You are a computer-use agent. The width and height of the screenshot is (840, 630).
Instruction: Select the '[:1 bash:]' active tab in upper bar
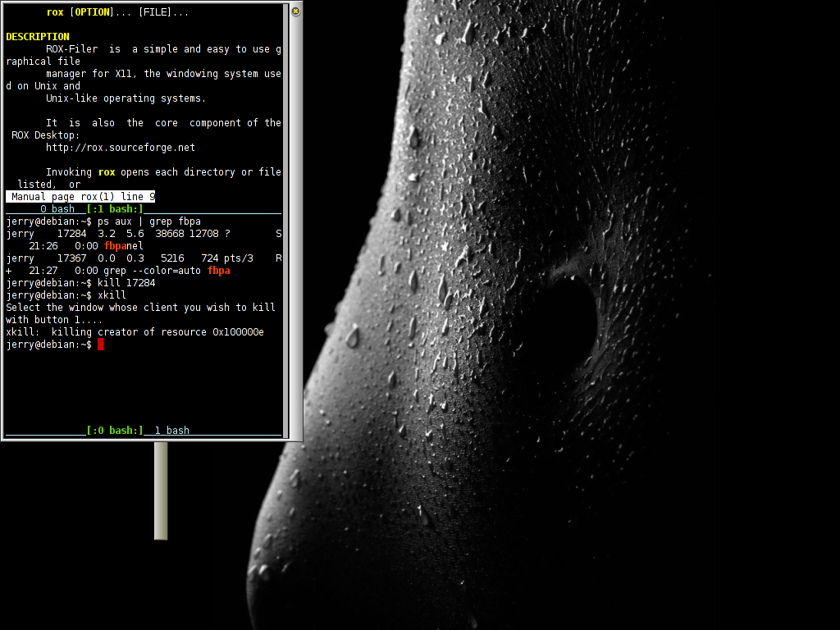pos(115,209)
